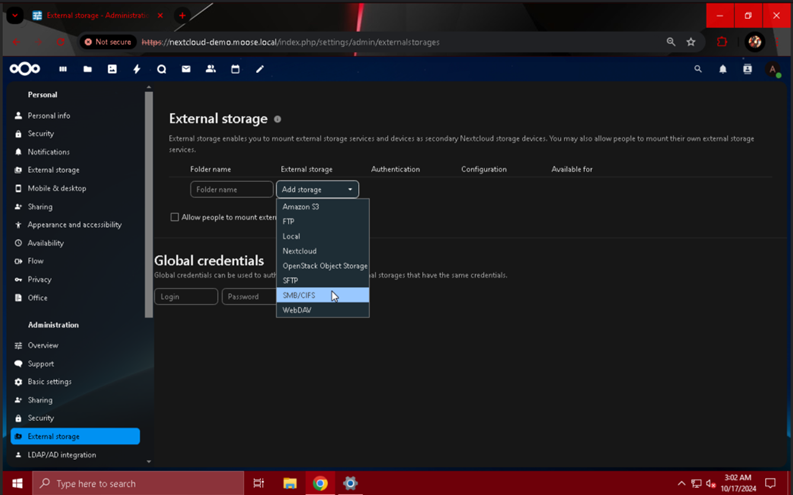Image resolution: width=793 pixels, height=495 pixels.
Task: Open the tab search dropdown arrow in Chrome
Action: [15, 16]
